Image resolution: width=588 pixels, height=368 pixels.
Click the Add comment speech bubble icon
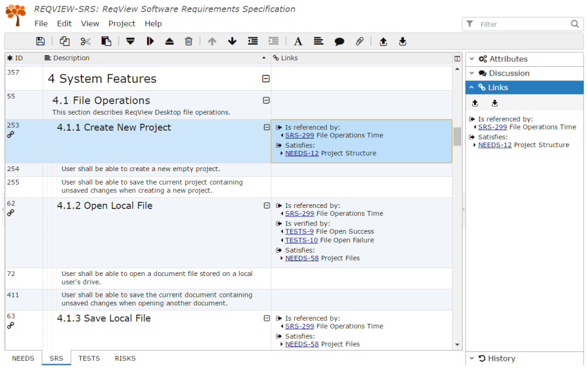click(x=339, y=41)
